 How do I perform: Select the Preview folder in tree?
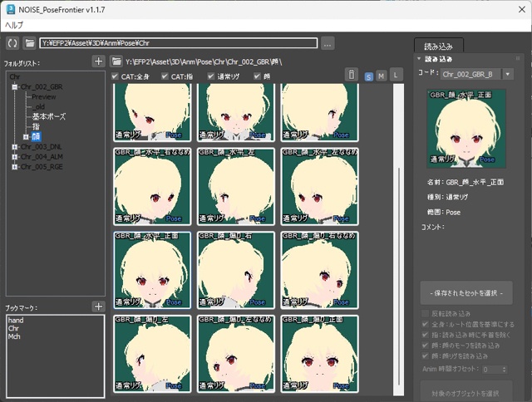coord(44,96)
